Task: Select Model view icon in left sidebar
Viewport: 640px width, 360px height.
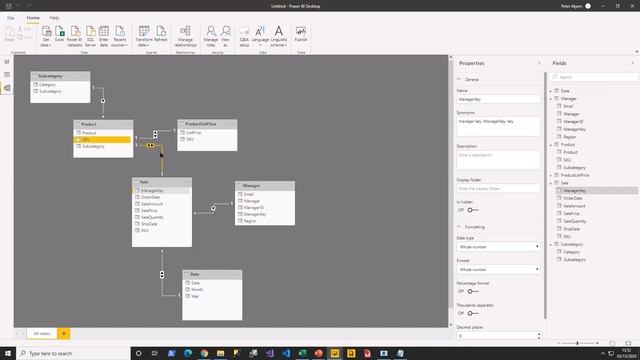Action: tap(7, 88)
